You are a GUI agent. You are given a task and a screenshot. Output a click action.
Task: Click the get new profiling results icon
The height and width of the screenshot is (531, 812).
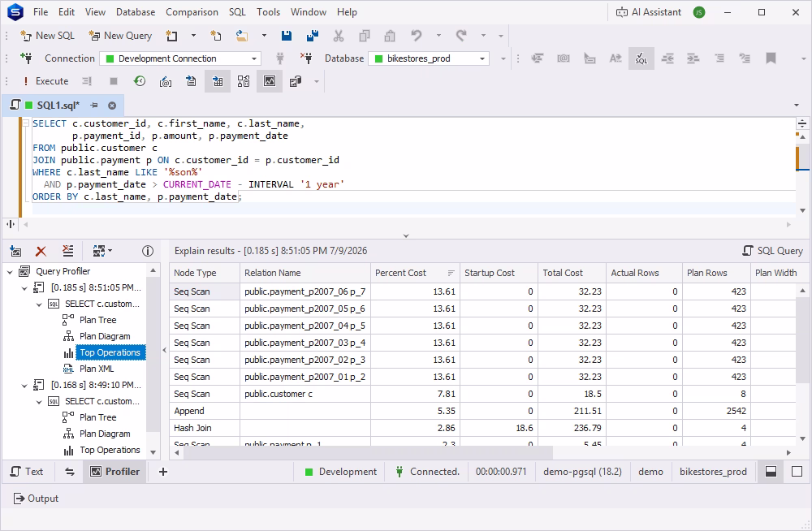click(x=15, y=251)
